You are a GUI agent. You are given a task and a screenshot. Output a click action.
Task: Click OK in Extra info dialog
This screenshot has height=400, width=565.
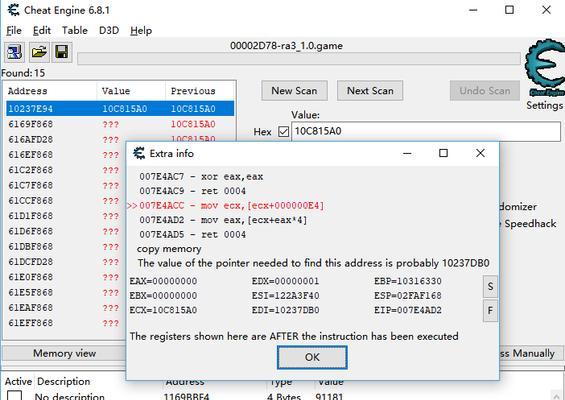click(x=312, y=357)
